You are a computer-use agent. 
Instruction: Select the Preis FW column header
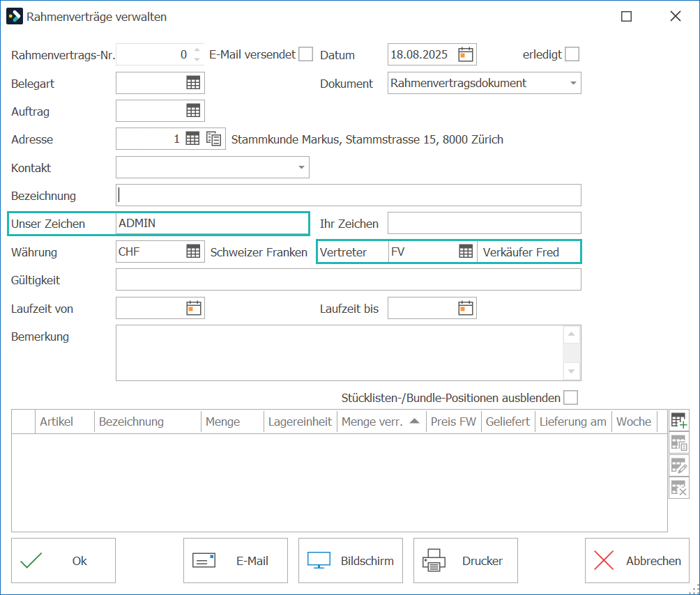pyautogui.click(x=454, y=422)
